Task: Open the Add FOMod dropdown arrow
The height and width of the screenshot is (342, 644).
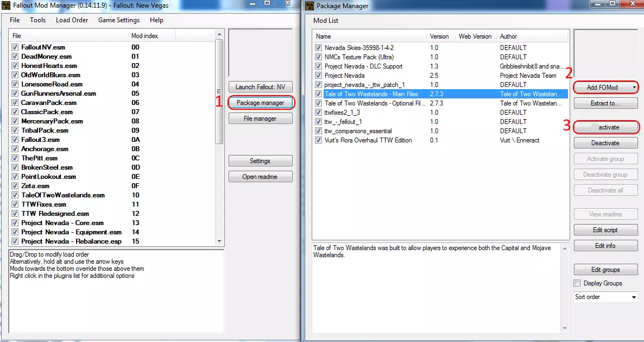Action: coord(634,88)
